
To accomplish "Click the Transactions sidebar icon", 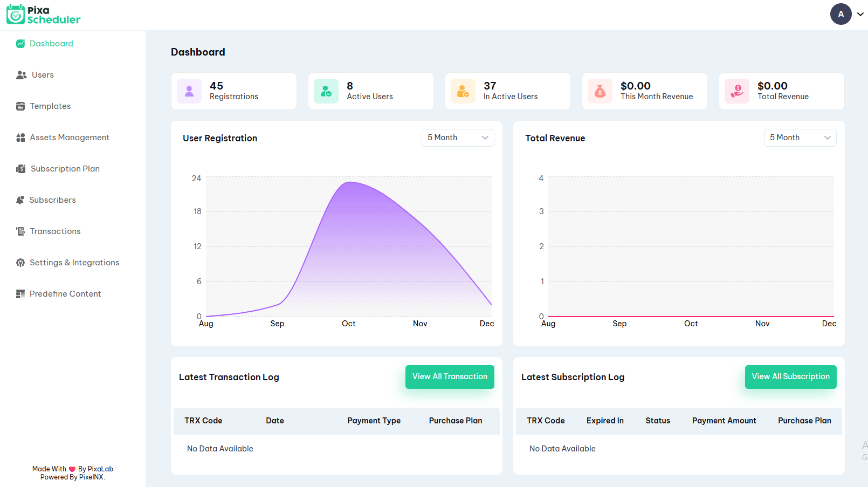I will pyautogui.click(x=20, y=231).
